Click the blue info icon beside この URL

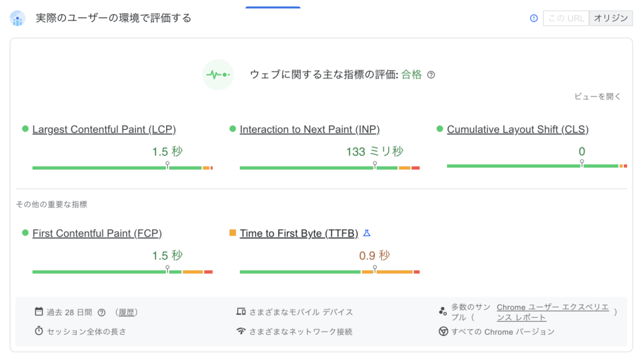point(534,18)
